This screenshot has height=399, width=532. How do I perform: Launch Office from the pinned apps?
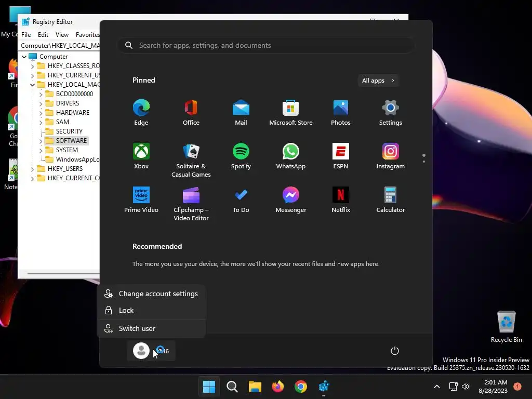point(191,112)
